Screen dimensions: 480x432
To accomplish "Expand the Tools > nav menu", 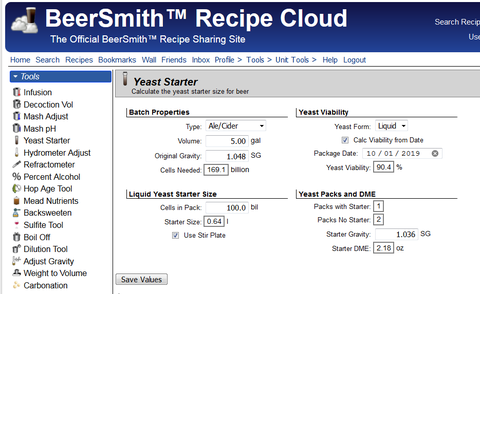I will tap(259, 60).
